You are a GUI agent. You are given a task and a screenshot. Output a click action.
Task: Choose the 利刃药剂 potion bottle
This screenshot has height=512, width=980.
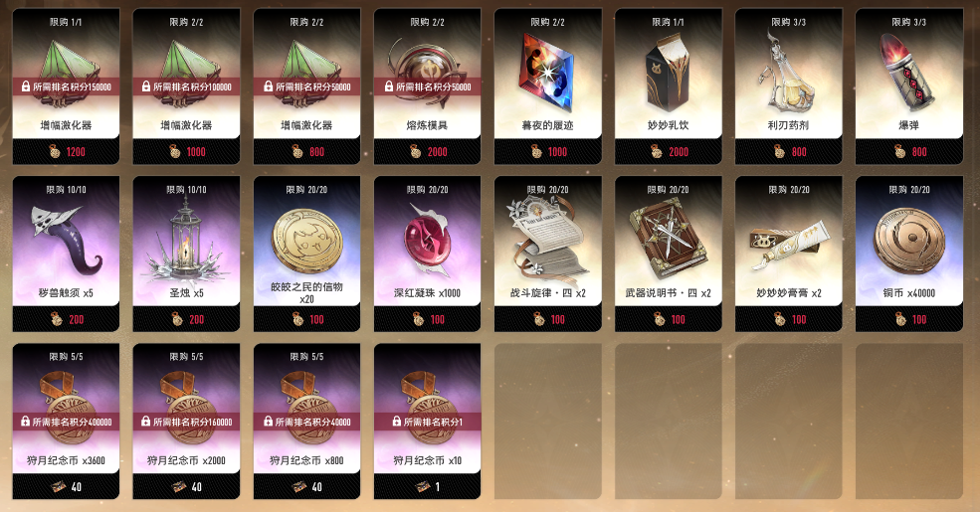pyautogui.click(x=788, y=86)
